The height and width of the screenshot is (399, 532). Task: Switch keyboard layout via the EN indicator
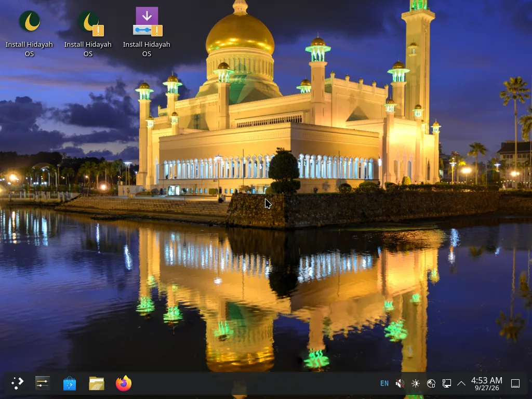(x=384, y=383)
